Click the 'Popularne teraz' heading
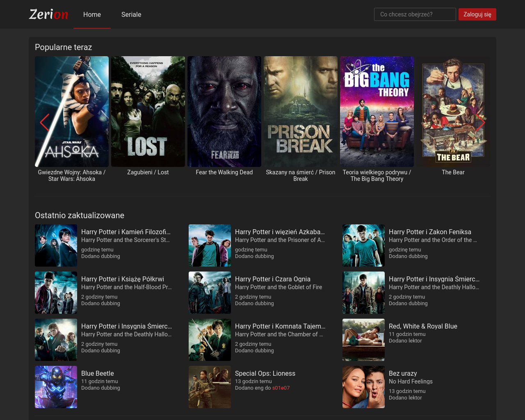This screenshot has height=420, width=525. click(64, 47)
